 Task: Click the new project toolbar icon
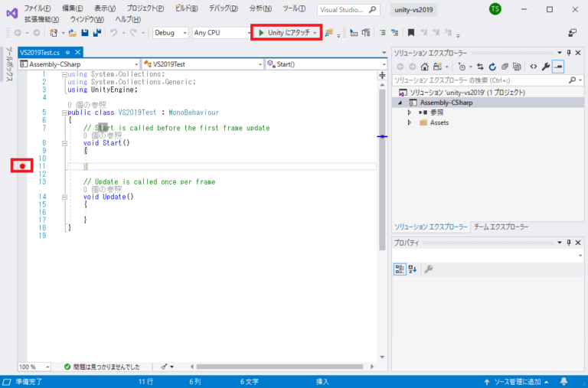[x=54, y=33]
